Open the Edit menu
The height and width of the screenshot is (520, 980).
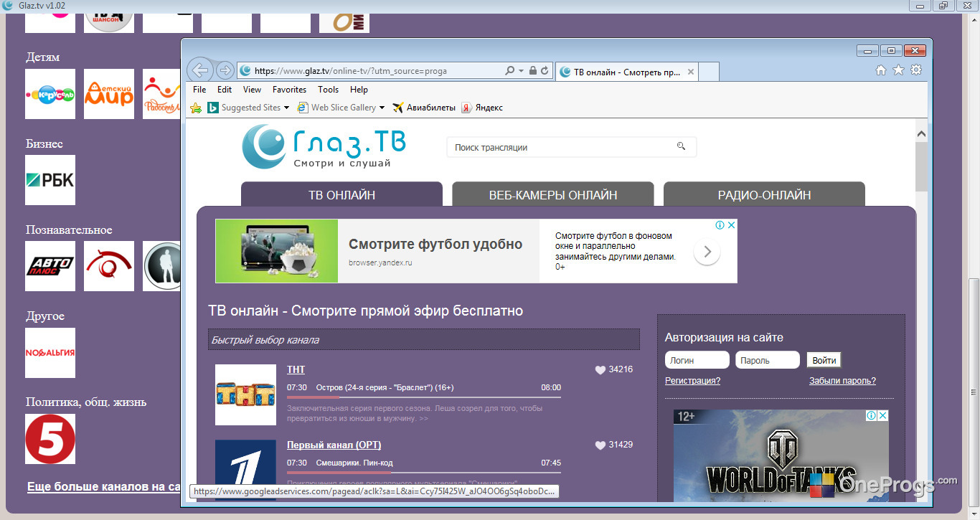coord(225,90)
